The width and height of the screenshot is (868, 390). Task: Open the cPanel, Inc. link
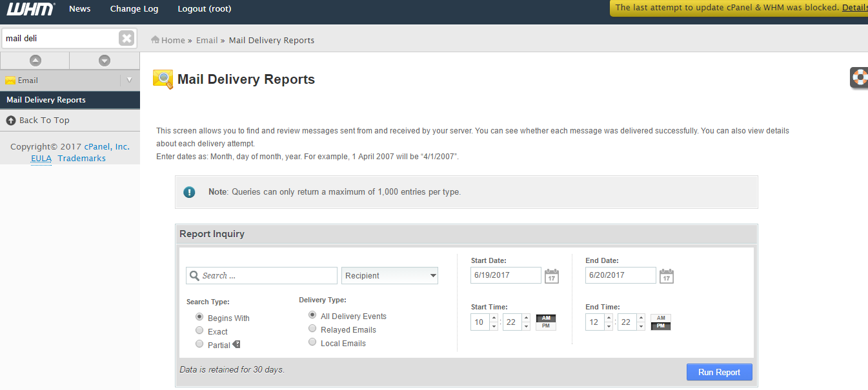click(106, 147)
